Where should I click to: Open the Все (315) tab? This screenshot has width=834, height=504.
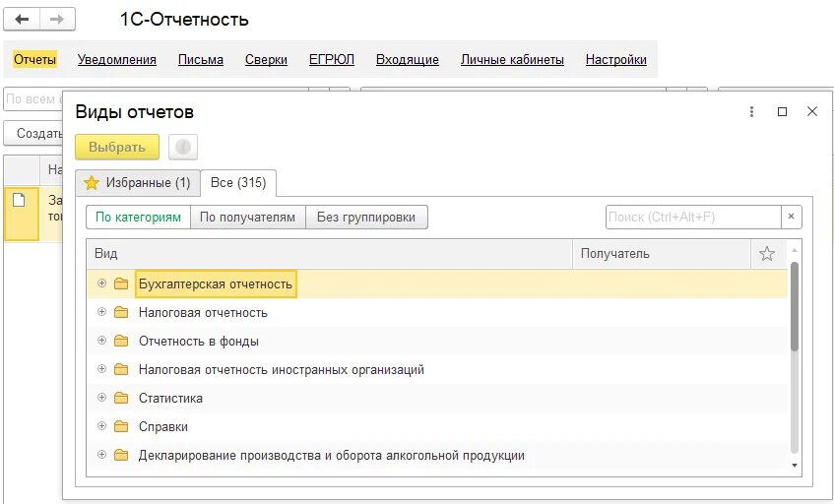tap(238, 183)
